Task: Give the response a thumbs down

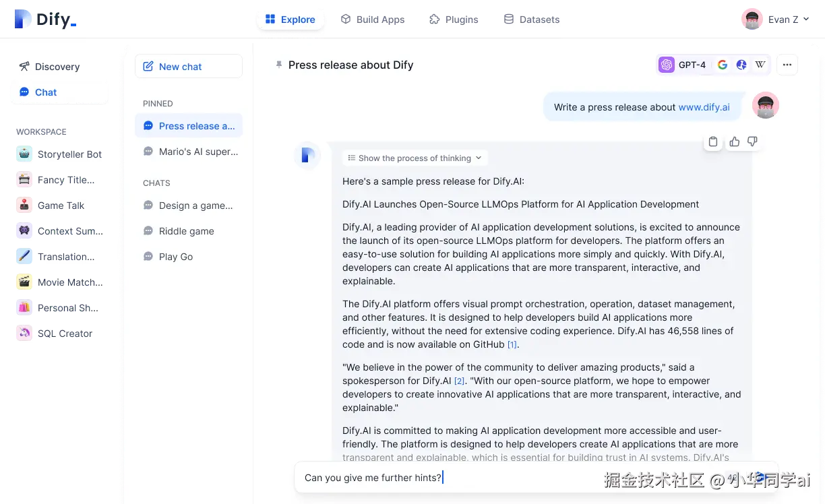Action: tap(752, 141)
